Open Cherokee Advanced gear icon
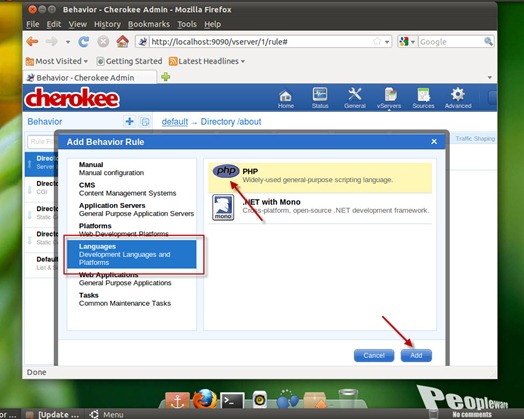This screenshot has height=419, width=524. pos(458,98)
